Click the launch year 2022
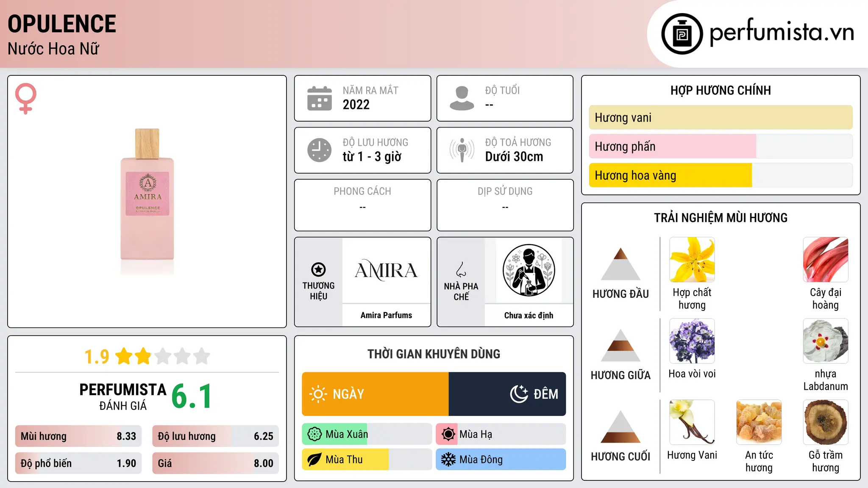 tap(356, 105)
